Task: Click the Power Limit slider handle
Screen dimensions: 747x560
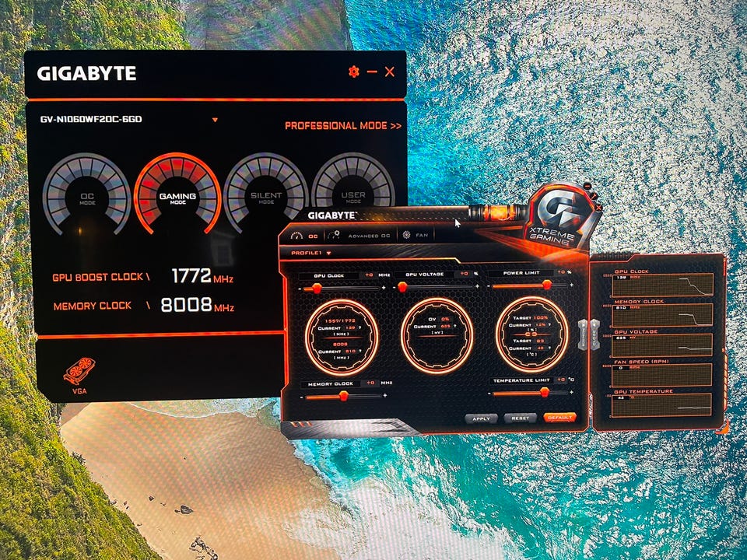Action: point(547,285)
